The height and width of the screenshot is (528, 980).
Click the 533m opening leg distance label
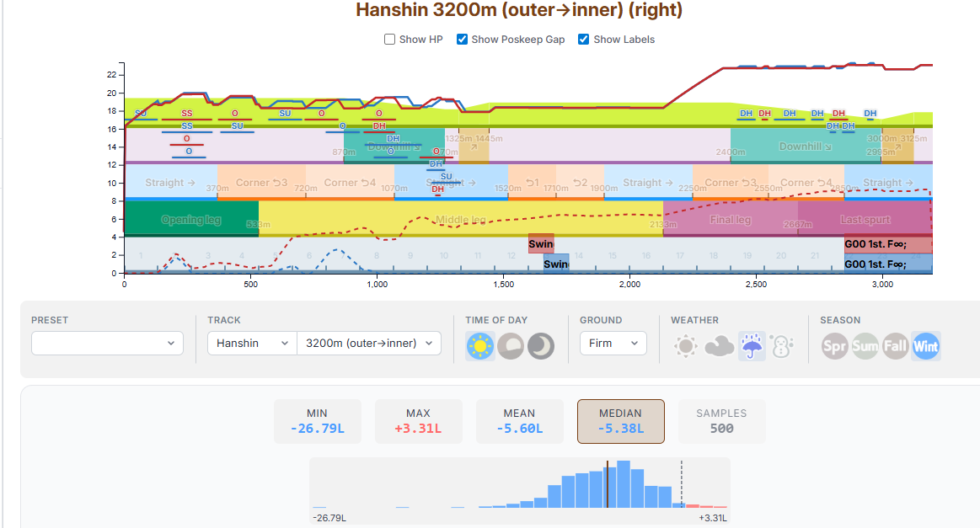coord(258,224)
